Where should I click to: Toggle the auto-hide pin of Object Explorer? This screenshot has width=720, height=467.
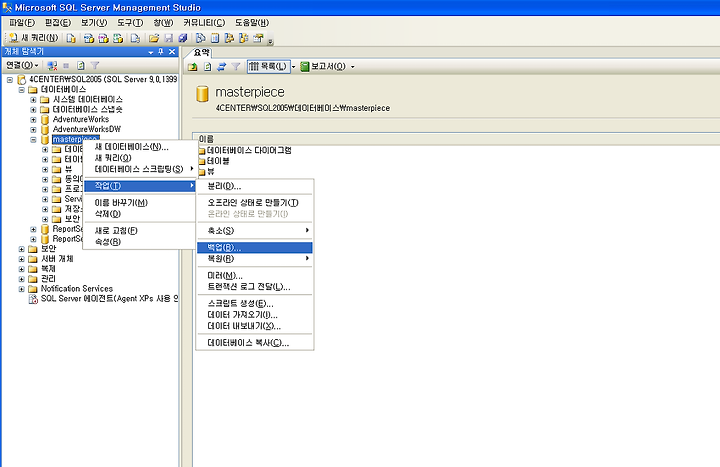point(161,52)
